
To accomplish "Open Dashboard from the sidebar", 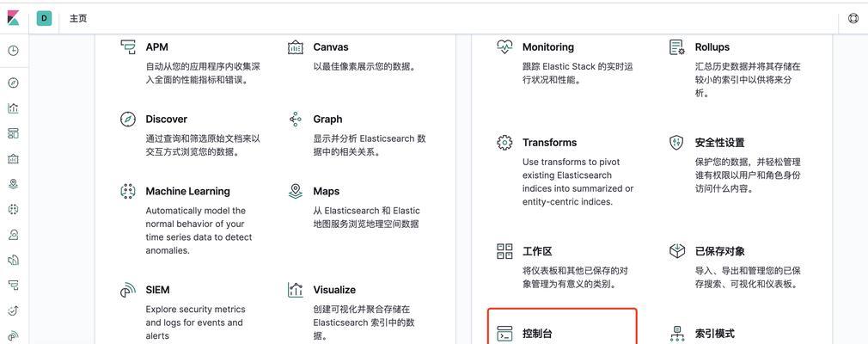I will (13, 133).
